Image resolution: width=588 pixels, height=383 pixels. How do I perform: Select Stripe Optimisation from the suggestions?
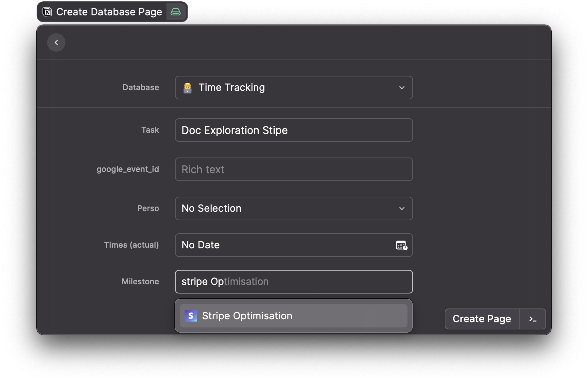294,316
